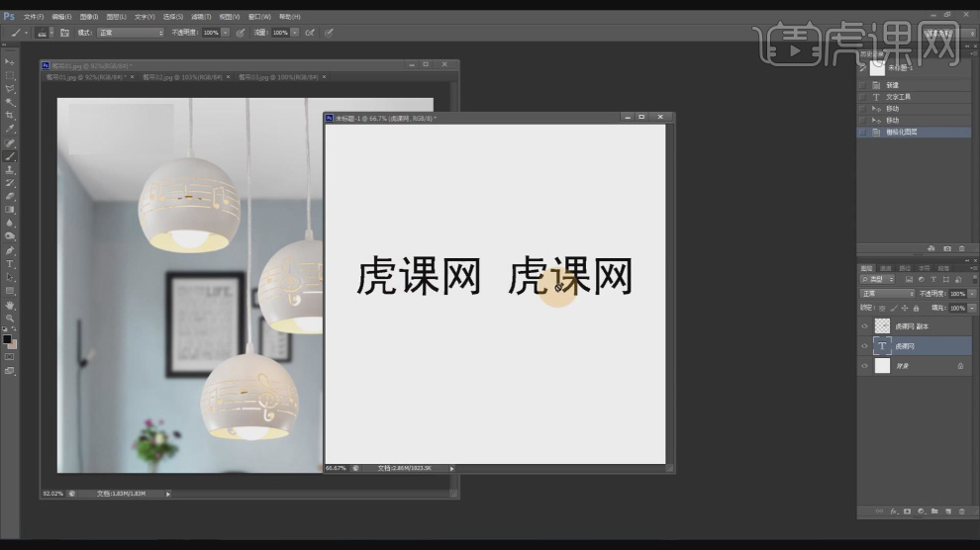Select the Magic Wand tool

tap(9, 102)
